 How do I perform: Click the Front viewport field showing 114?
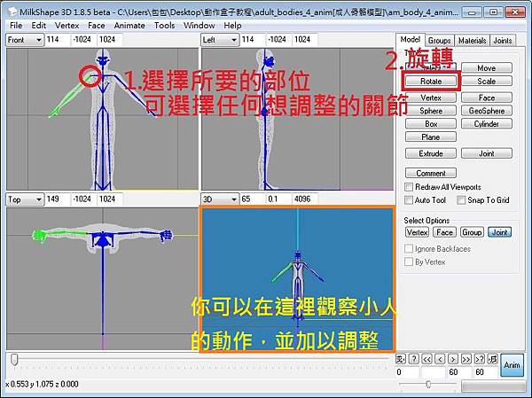pyautogui.click(x=58, y=40)
